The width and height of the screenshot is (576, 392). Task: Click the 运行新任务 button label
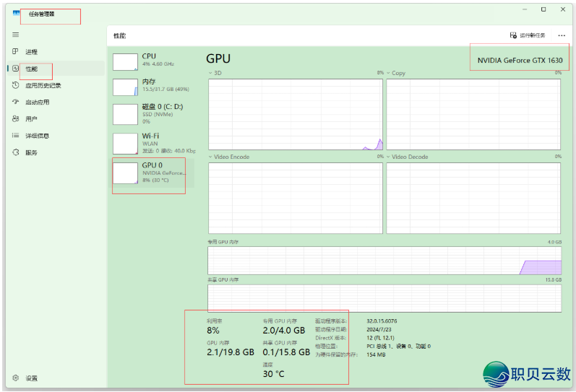(533, 35)
